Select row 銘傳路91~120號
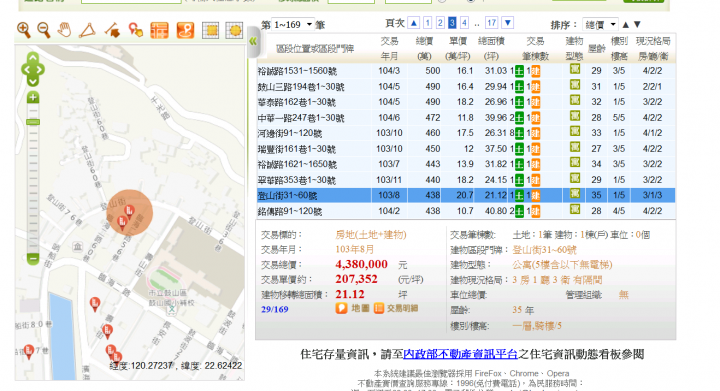The height and width of the screenshot is (391, 720). pos(466,211)
